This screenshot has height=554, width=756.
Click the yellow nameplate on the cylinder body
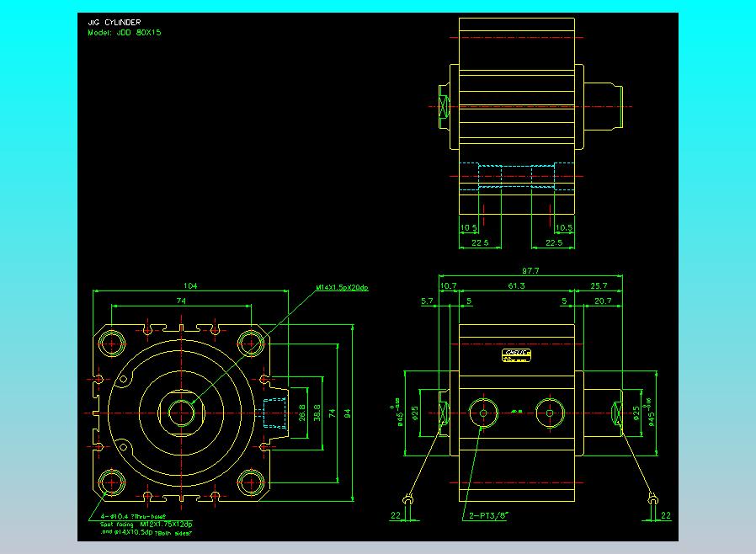tap(515, 354)
